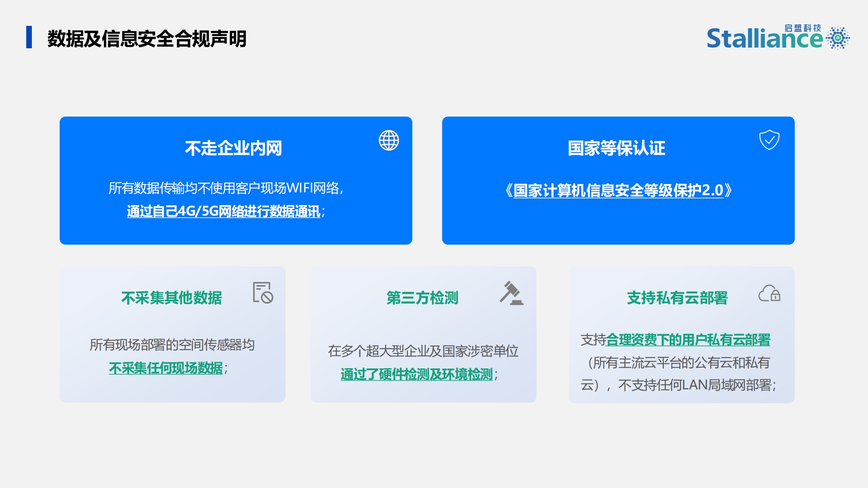Click the heading 不走企业内网

pyautogui.click(x=233, y=148)
